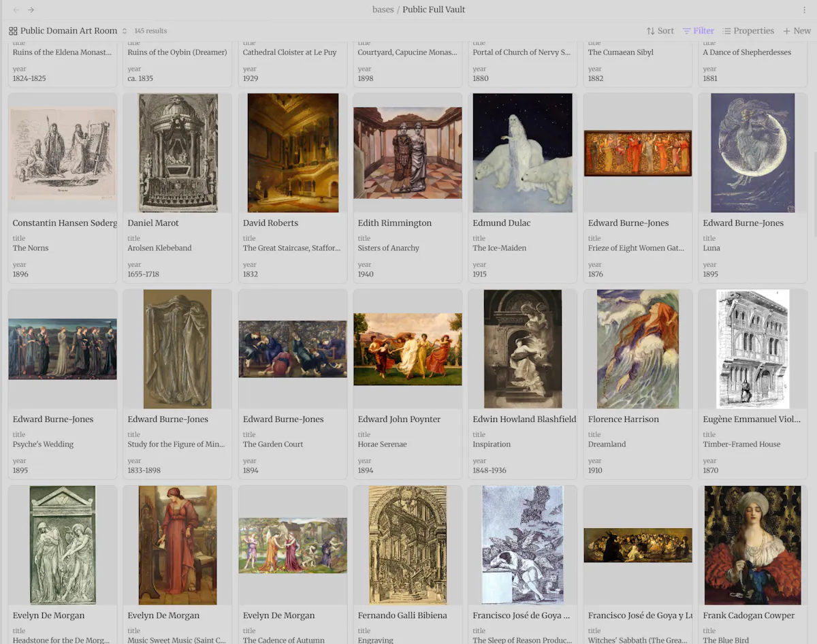
Task: Open Timber-Framed House thumbnail
Action: tap(753, 349)
